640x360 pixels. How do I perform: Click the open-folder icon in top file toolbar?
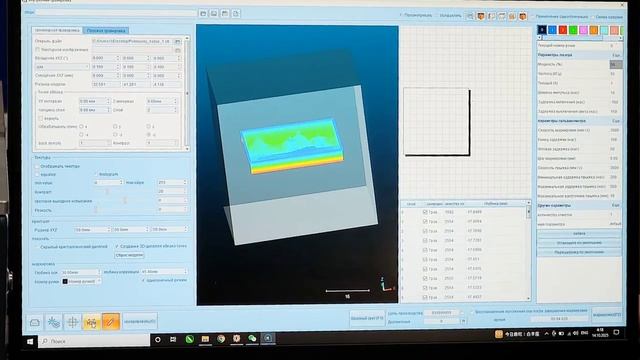point(203,14)
